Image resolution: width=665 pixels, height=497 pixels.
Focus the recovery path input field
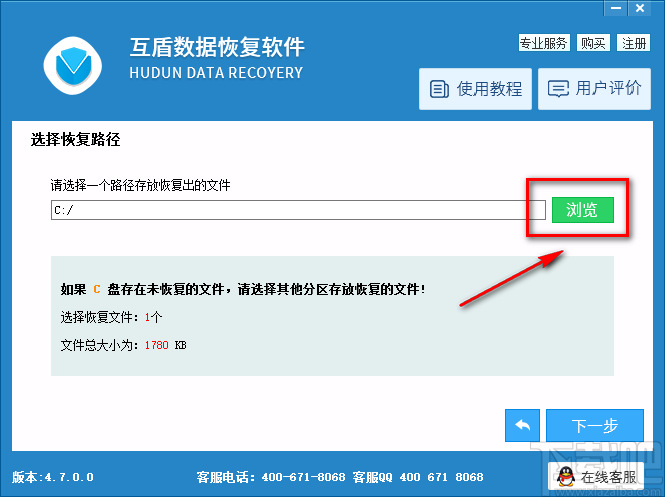298,210
